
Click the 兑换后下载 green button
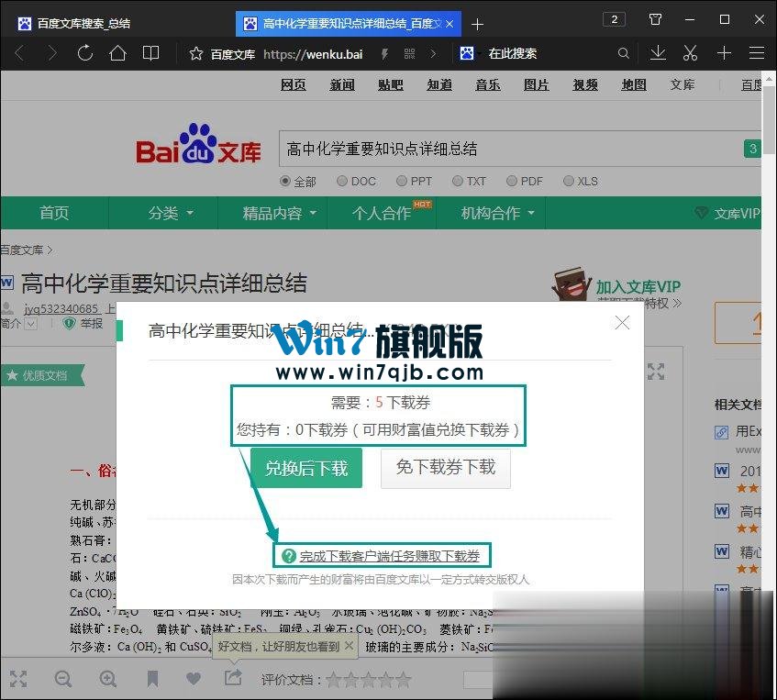pos(306,468)
